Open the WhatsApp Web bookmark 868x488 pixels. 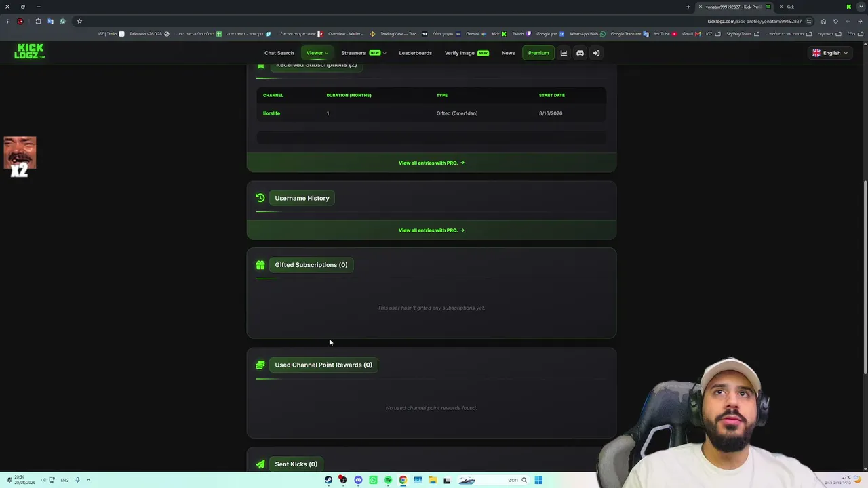click(587, 34)
